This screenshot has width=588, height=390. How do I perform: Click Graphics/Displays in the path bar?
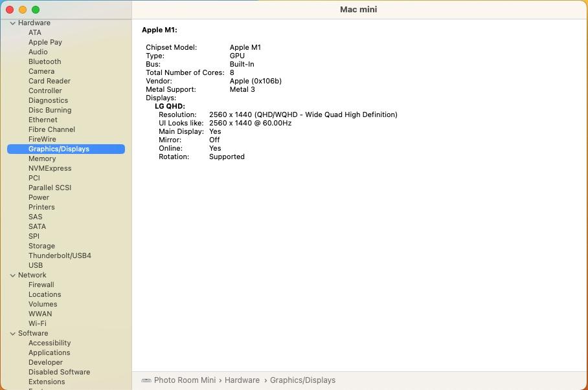[302, 380]
